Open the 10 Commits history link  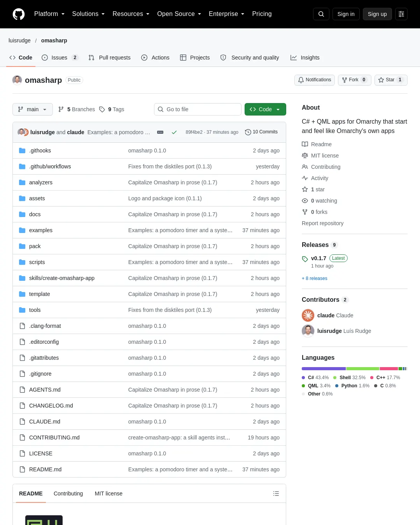pyautogui.click(x=261, y=132)
